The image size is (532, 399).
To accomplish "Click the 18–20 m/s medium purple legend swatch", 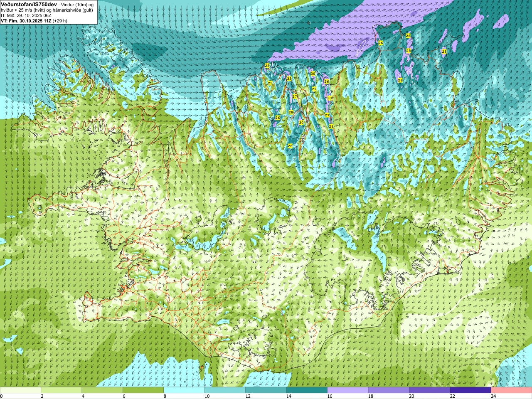I will 389,390.
